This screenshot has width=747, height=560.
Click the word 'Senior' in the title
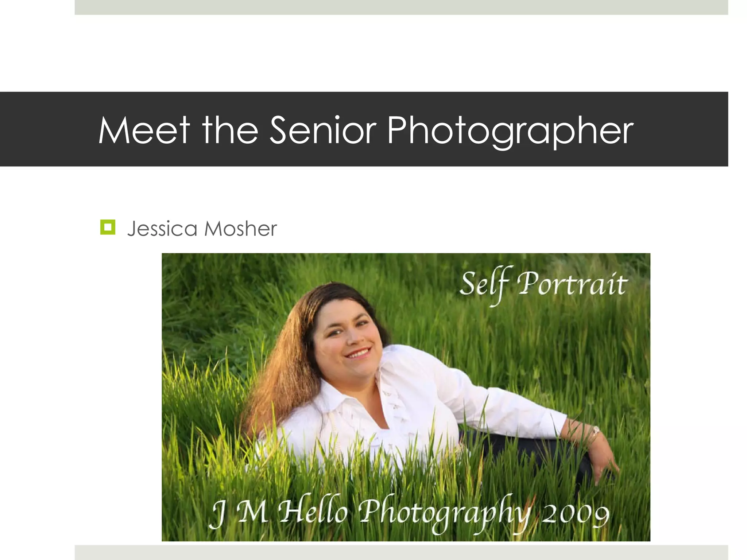(x=323, y=130)
